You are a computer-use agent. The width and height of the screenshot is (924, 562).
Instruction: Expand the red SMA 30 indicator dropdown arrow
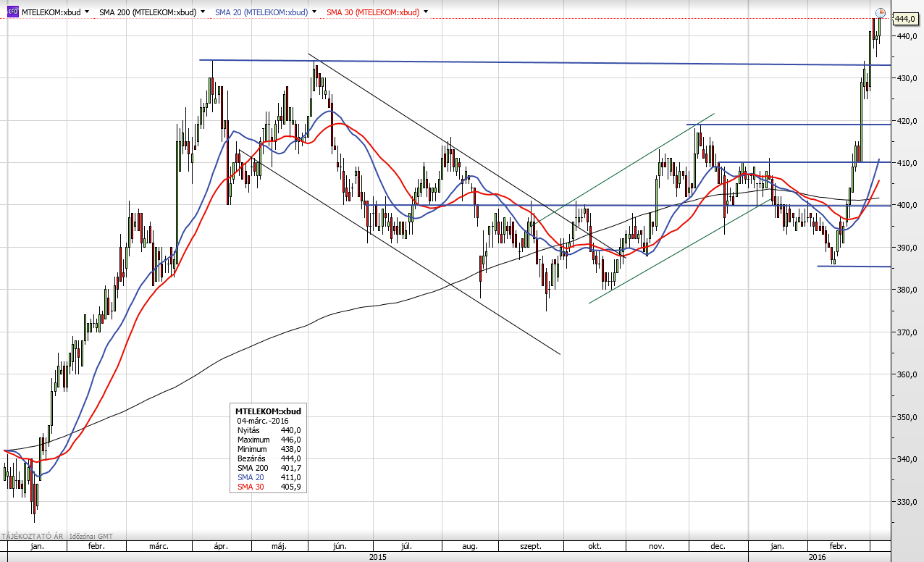[x=424, y=12]
